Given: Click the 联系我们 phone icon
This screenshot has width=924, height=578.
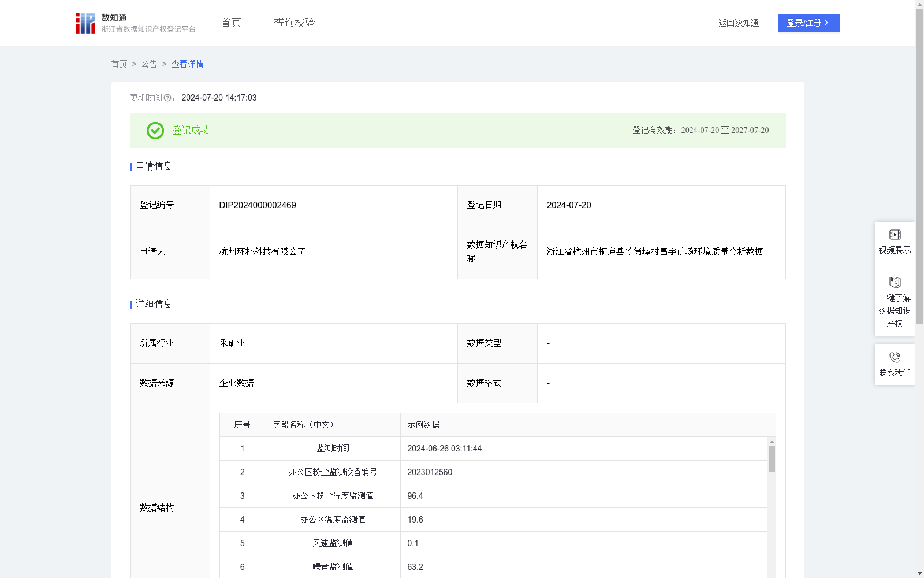Looking at the screenshot, I should point(895,357).
